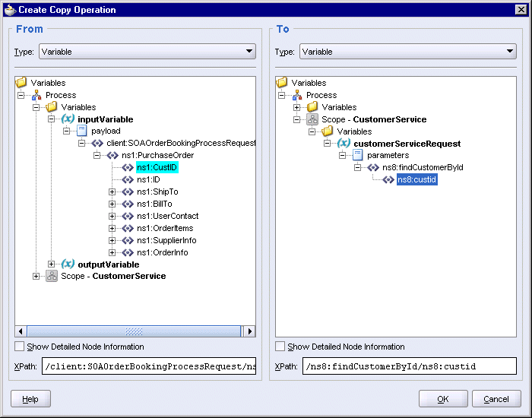The width and height of the screenshot is (532, 418).
Task: Select the ns8:custid tree node
Action: pyautogui.click(x=417, y=179)
